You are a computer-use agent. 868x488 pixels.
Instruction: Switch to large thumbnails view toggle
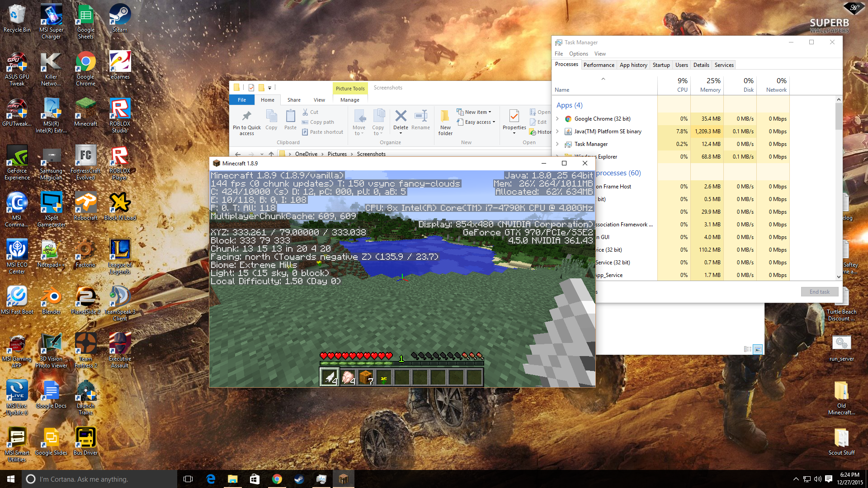coord(758,349)
